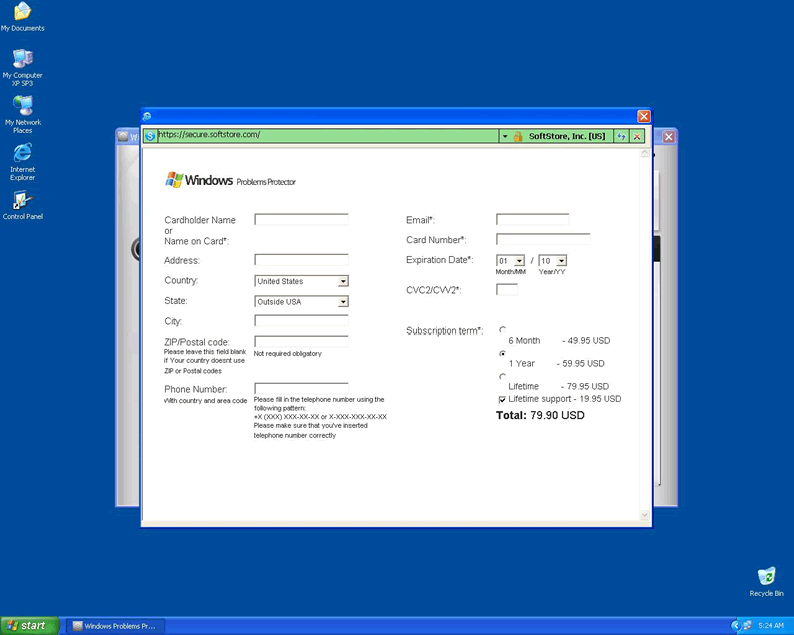Click the Windows Problems Protector taskbar button

pos(113,626)
